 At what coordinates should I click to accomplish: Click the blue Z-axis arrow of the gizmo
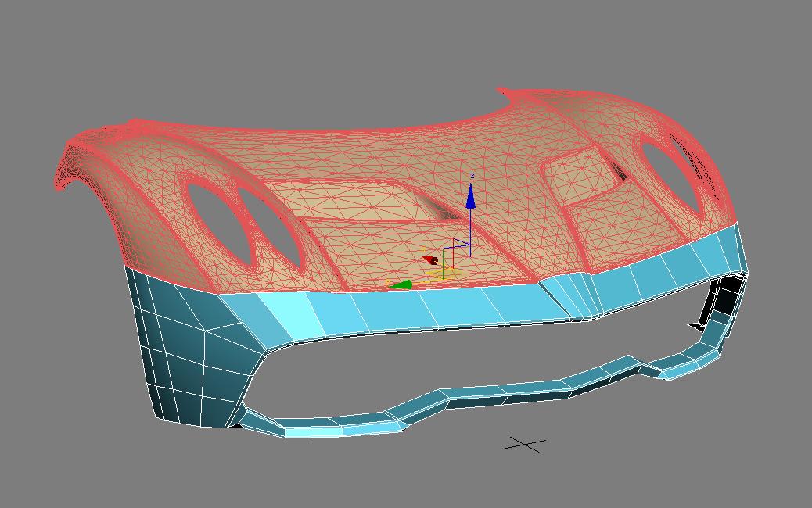coord(470,199)
